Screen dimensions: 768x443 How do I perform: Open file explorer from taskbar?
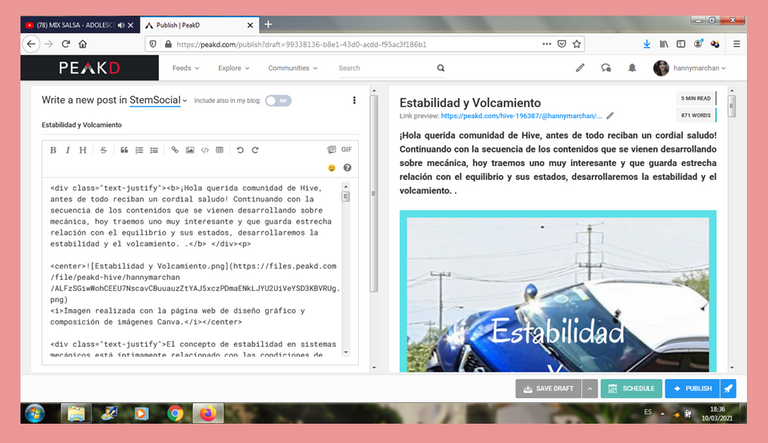(76, 414)
